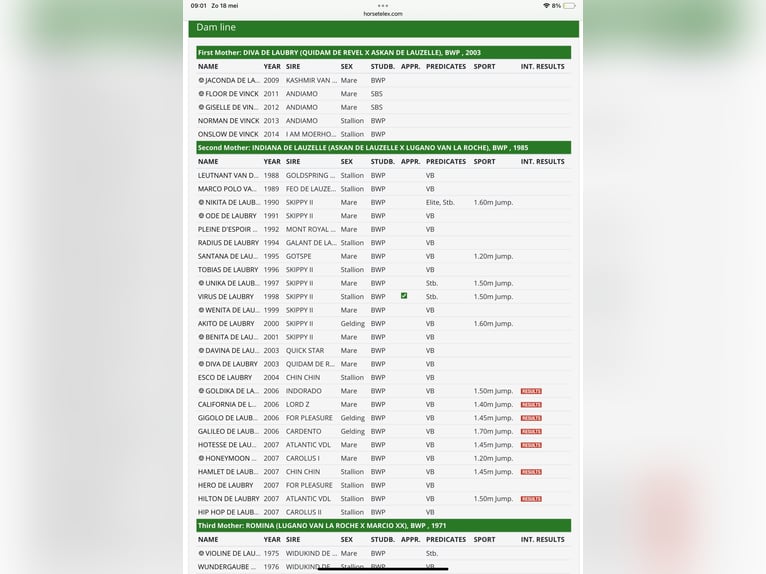Image resolution: width=766 pixels, height=574 pixels.
Task: Open RESULTS badge for GOLDIKA DE LAUBRY
Action: pyautogui.click(x=531, y=391)
